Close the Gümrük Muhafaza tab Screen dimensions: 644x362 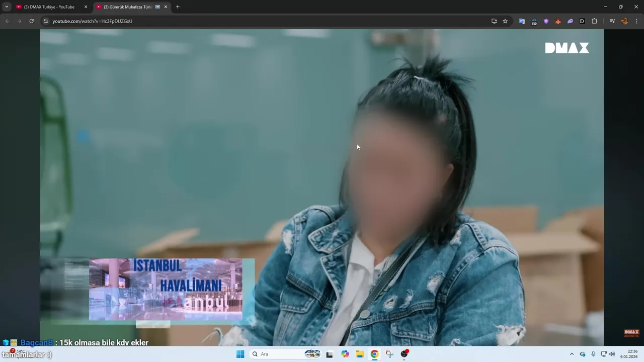pyautogui.click(x=166, y=7)
